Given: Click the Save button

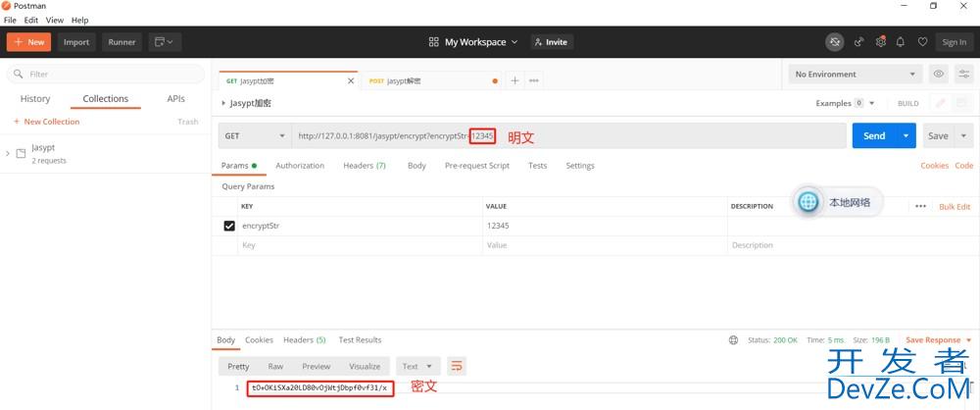Looking at the screenshot, I should coord(938,135).
